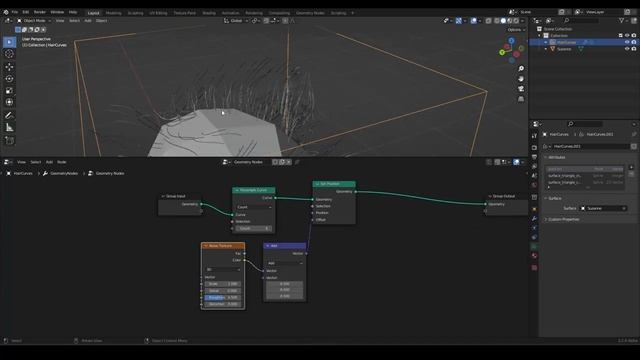Select the Move tool in viewport toolbar
This screenshot has height=360, width=640.
coord(9,66)
